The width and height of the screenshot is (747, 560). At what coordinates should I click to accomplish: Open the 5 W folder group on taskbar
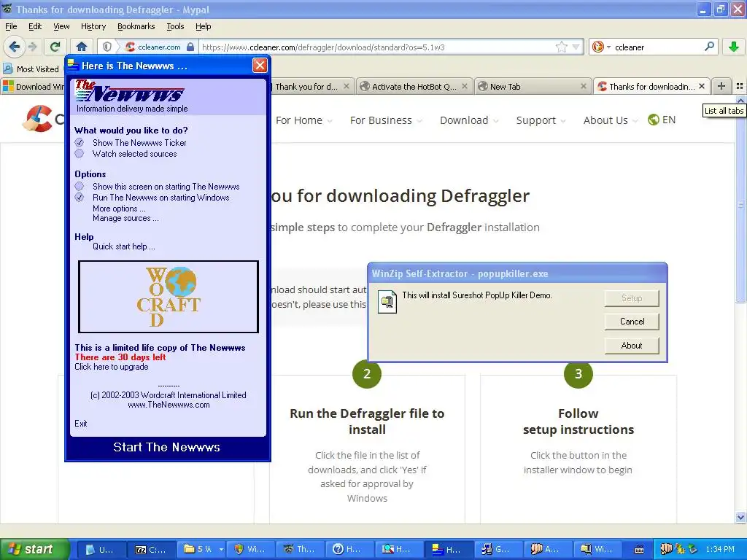[x=203, y=550]
